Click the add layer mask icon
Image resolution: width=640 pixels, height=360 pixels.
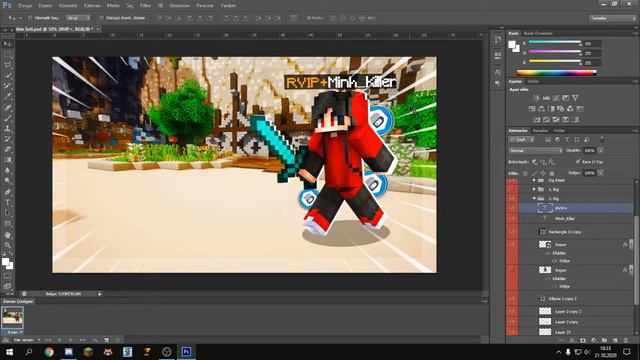[583, 340]
